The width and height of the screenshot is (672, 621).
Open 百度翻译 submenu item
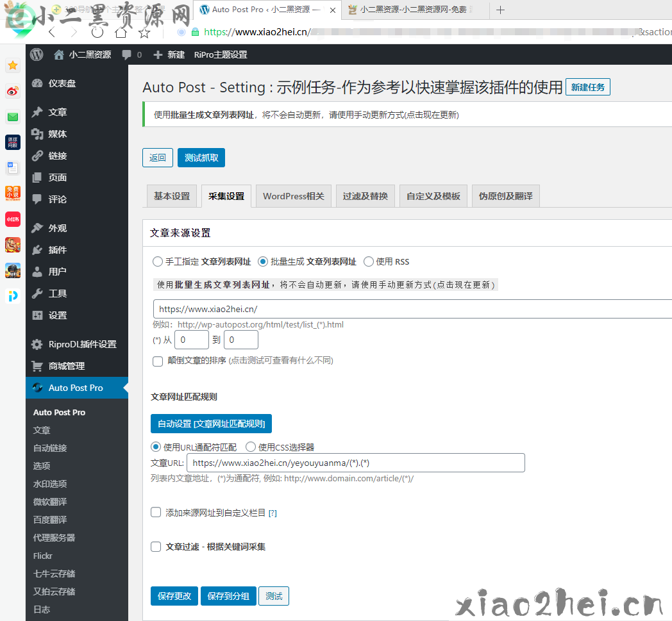pyautogui.click(x=50, y=520)
